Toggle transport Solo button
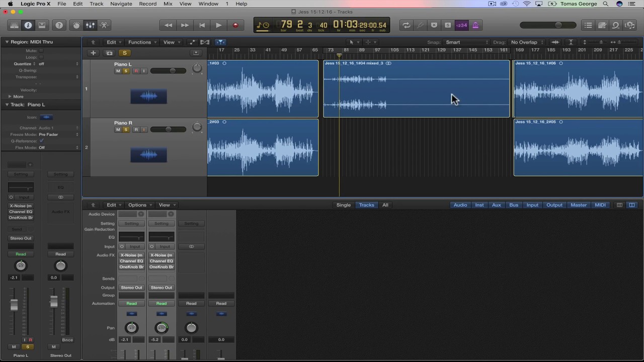The height and width of the screenshot is (362, 644). pyautogui.click(x=448, y=25)
